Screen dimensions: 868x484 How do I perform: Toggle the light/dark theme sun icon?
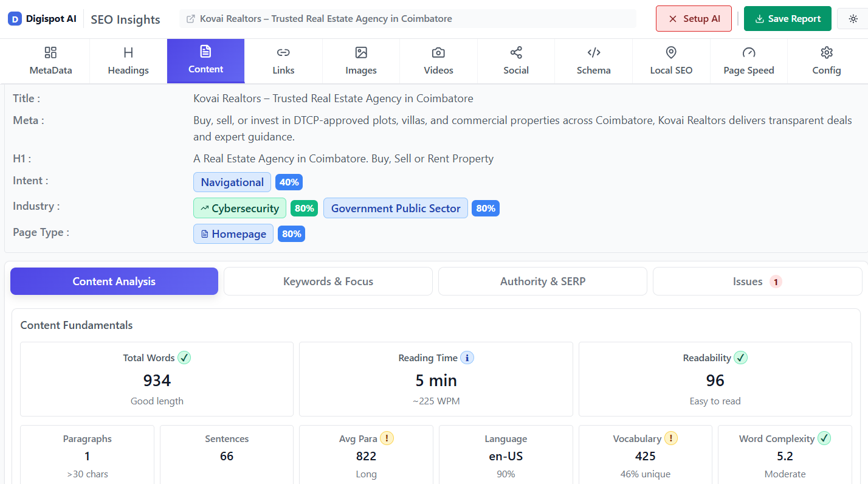point(853,19)
